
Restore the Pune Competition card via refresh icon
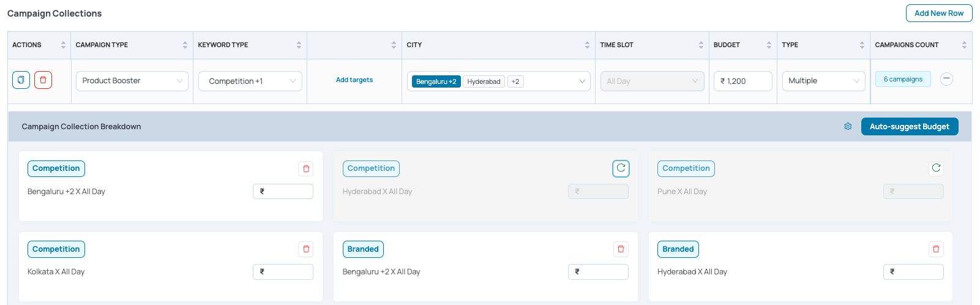click(936, 168)
